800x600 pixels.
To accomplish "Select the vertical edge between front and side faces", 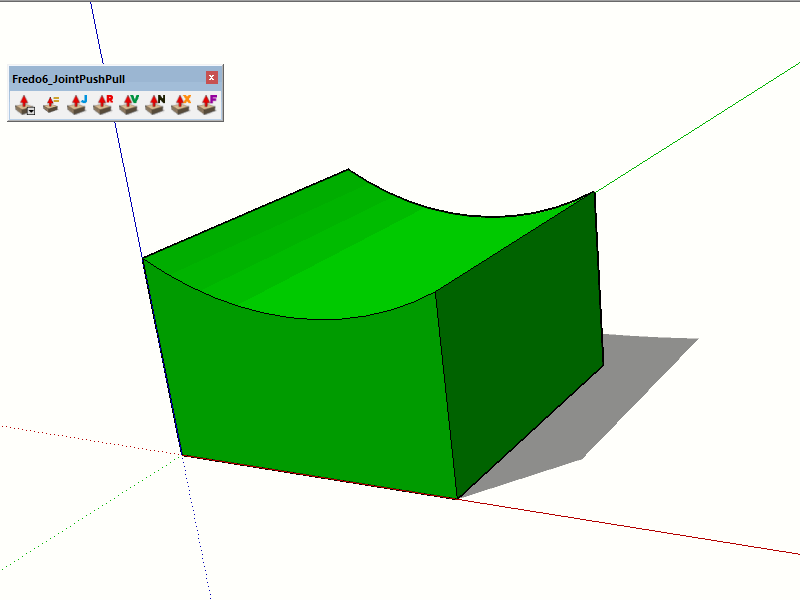I will tap(447, 400).
